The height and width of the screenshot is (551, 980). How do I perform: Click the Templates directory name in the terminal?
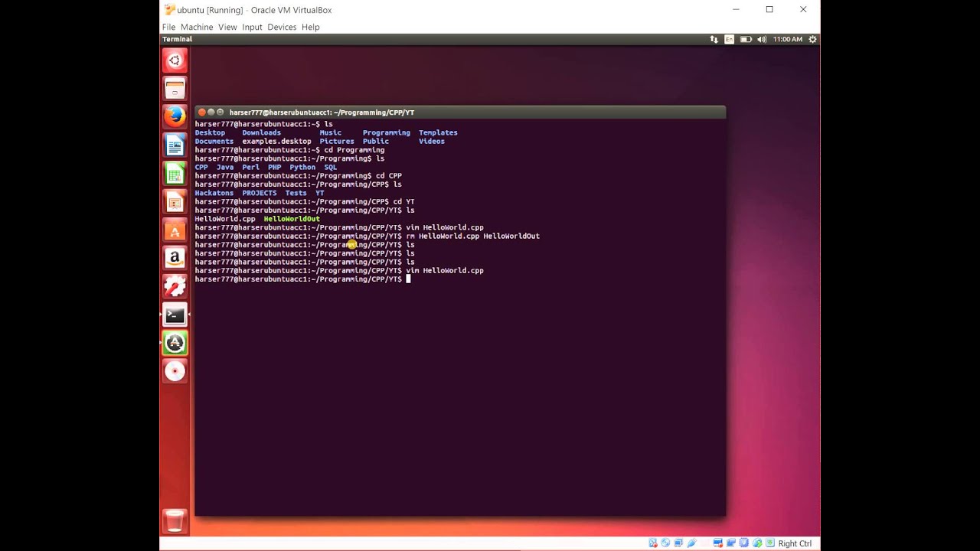438,132
